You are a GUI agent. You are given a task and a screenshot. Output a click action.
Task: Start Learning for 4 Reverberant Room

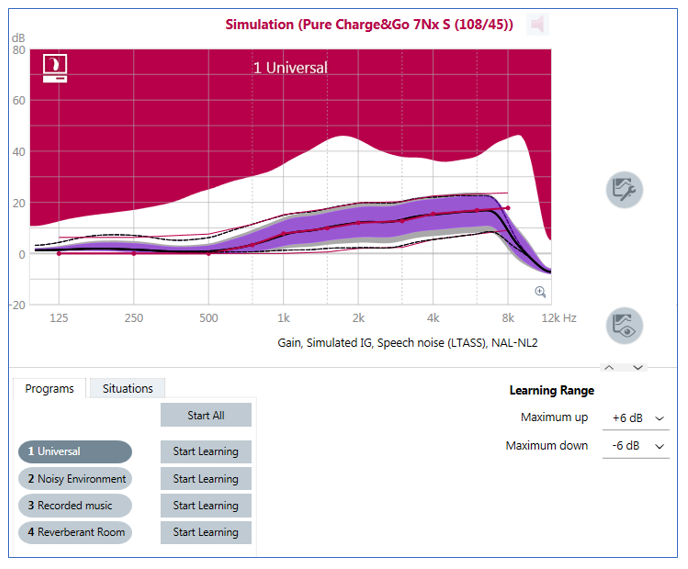pos(206,532)
